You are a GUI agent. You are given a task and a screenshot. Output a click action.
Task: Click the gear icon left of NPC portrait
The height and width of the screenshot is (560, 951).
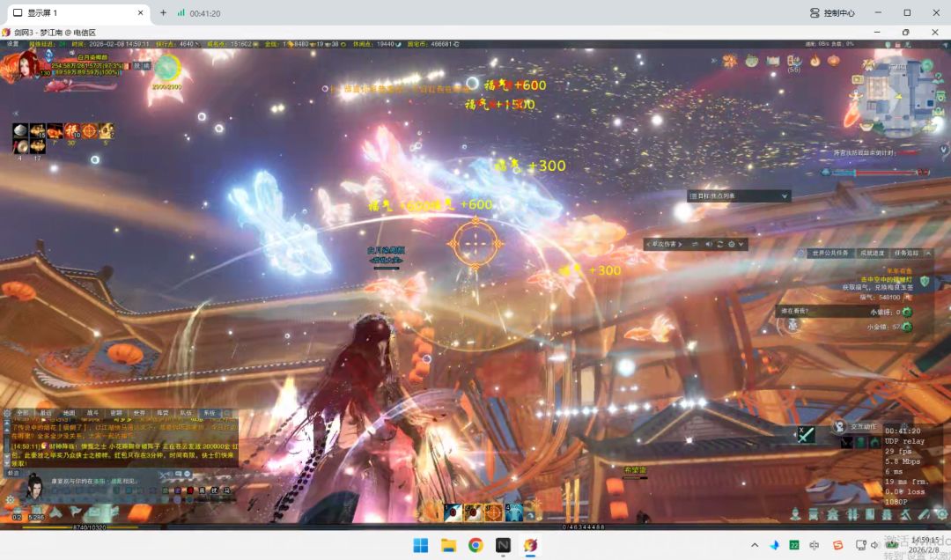click(10, 500)
